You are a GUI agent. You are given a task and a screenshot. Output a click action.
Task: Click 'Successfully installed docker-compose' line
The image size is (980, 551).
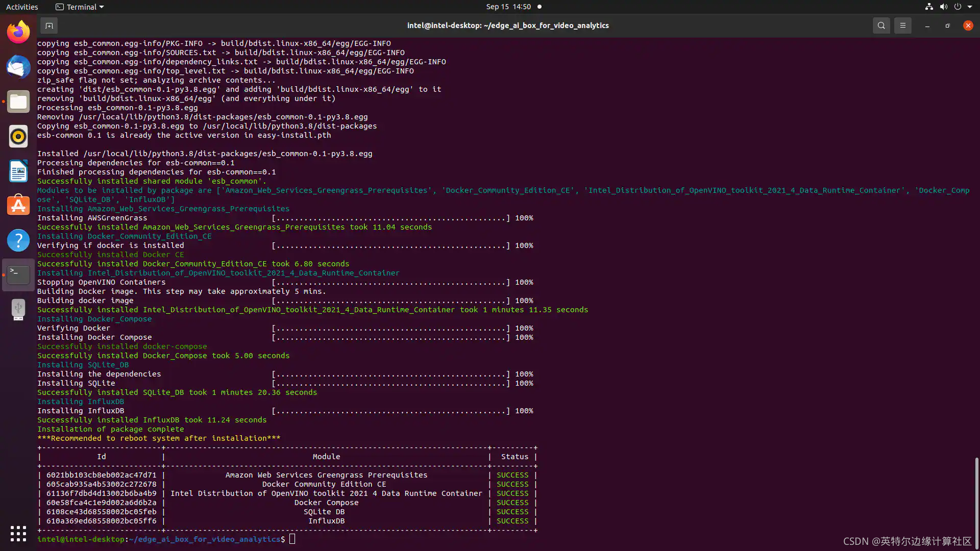[122, 346]
